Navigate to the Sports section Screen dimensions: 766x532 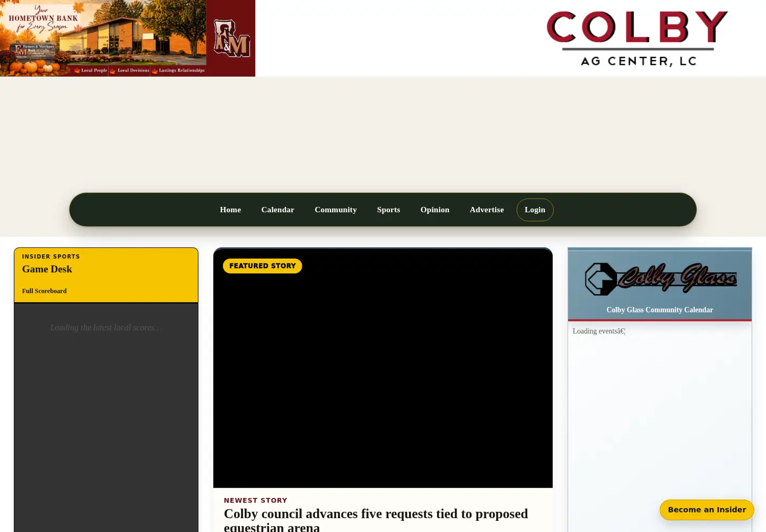(388, 210)
